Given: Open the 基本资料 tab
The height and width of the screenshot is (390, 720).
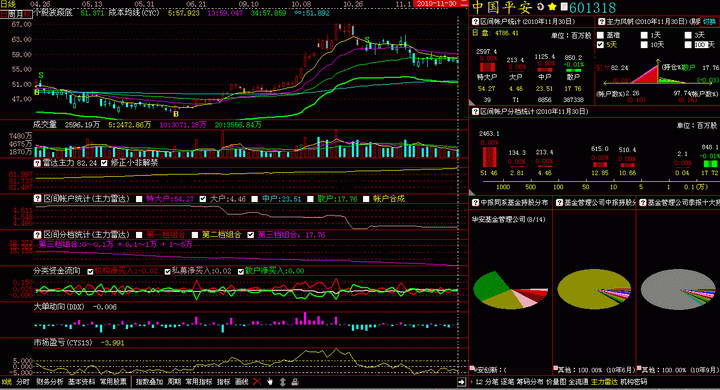Looking at the screenshot, I should pos(81,382).
